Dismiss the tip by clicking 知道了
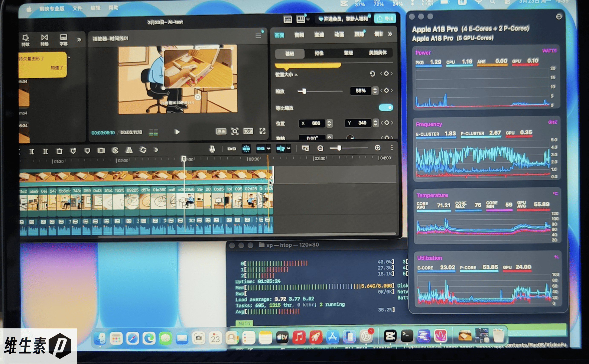589x364 pixels. (57, 68)
